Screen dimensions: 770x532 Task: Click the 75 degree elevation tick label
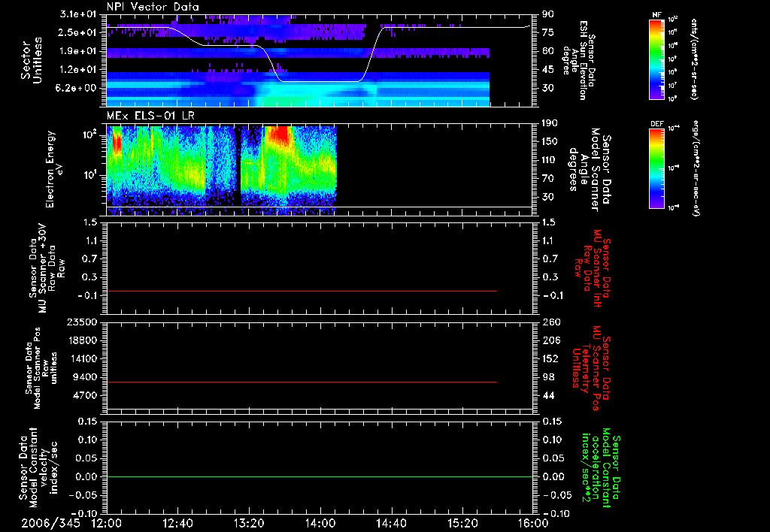548,32
